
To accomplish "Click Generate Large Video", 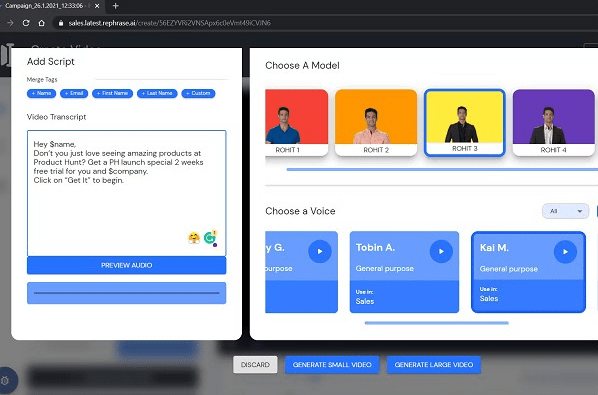I will pyautogui.click(x=434, y=365).
